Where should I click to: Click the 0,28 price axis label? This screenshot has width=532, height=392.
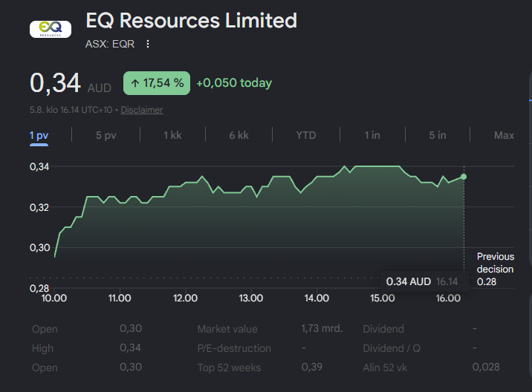tap(39, 289)
